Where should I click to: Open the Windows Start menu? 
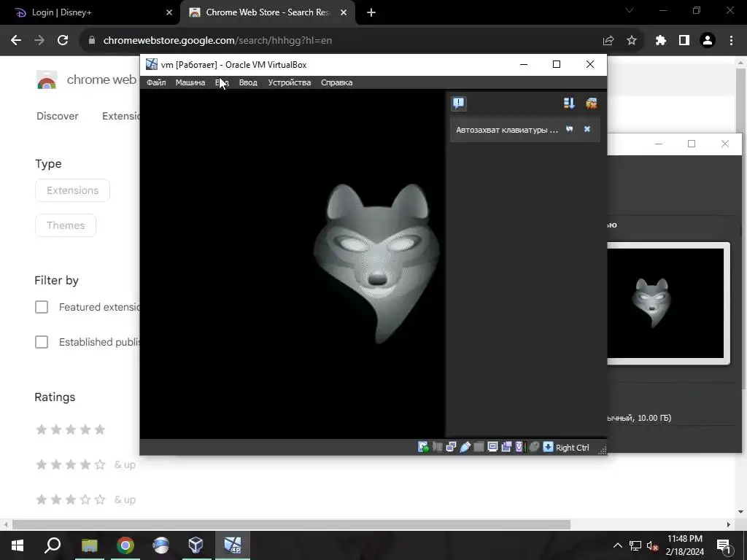pos(18,545)
